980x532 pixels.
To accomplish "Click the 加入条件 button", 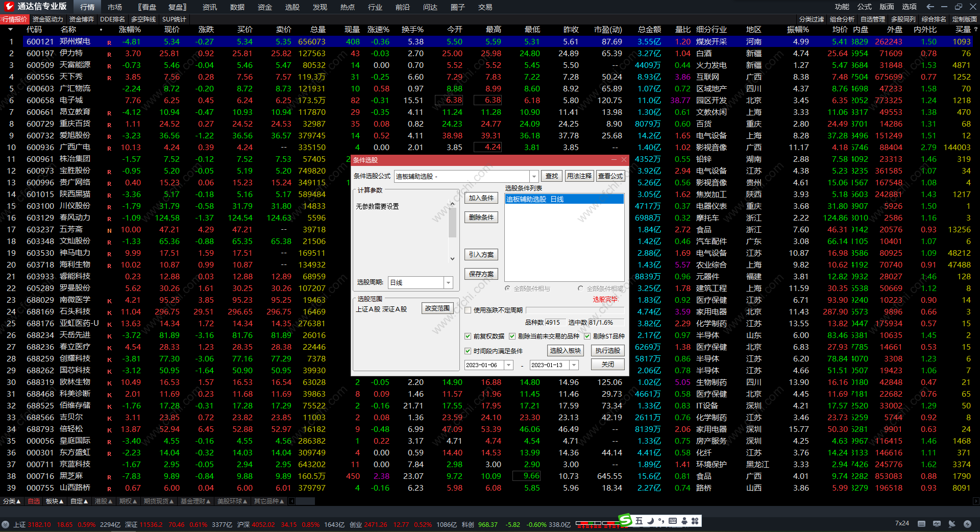I will (x=481, y=198).
